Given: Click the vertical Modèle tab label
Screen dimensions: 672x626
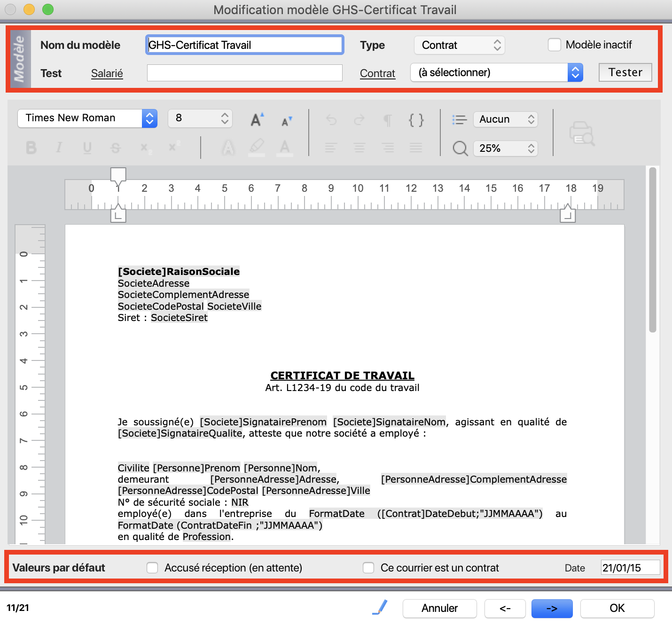Looking at the screenshot, I should (19, 59).
